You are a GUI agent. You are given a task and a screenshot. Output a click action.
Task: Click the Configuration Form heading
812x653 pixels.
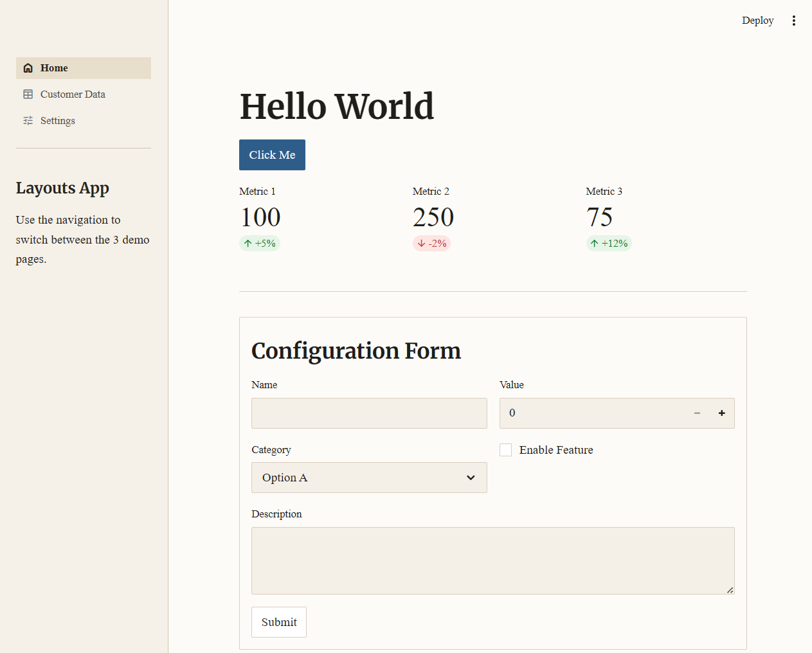[356, 351]
